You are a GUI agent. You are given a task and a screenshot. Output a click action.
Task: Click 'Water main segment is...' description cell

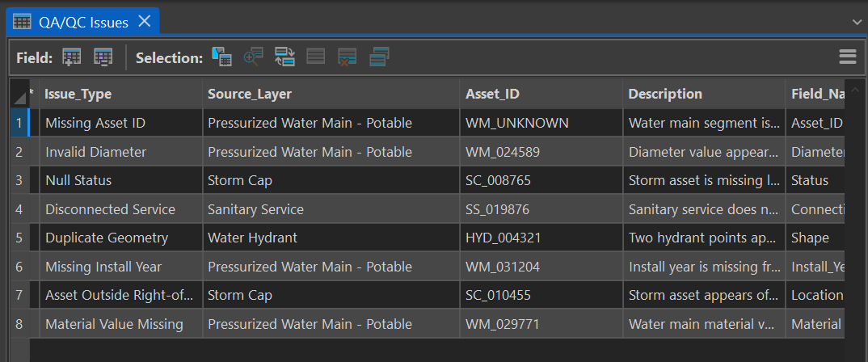tap(704, 123)
